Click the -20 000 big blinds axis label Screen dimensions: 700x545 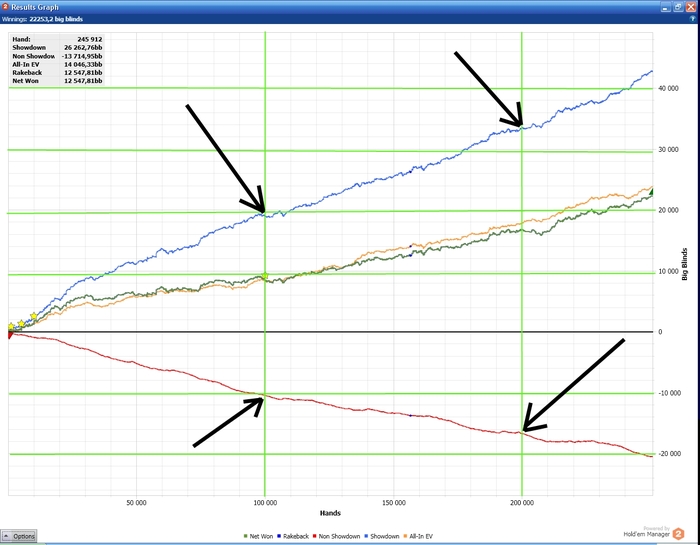[x=668, y=454]
